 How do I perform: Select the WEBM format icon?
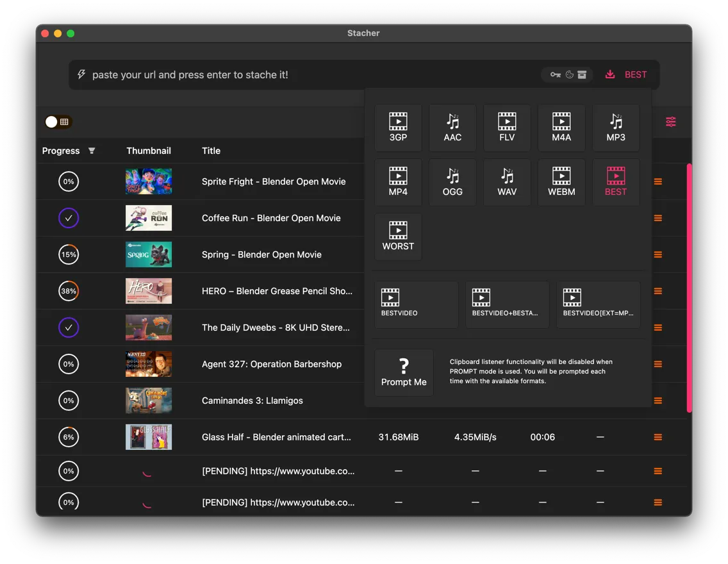(x=561, y=181)
